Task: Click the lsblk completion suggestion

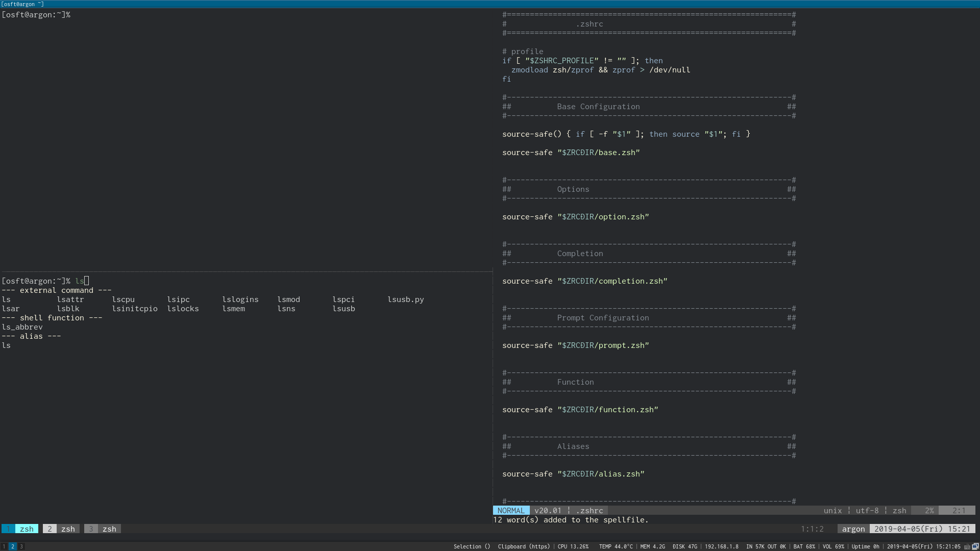Action: (68, 309)
